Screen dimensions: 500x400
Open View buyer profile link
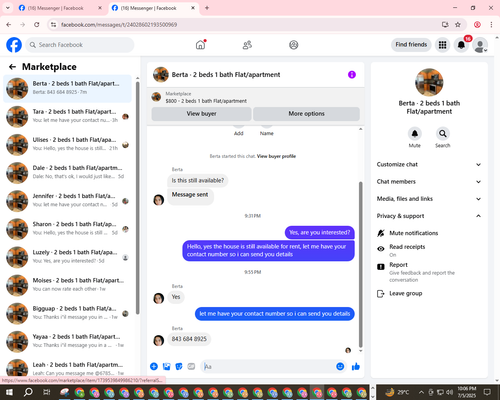(276, 156)
